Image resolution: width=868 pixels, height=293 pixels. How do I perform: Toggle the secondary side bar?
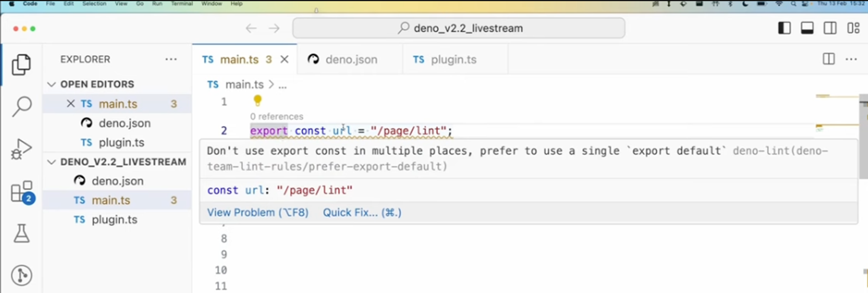coord(830,28)
